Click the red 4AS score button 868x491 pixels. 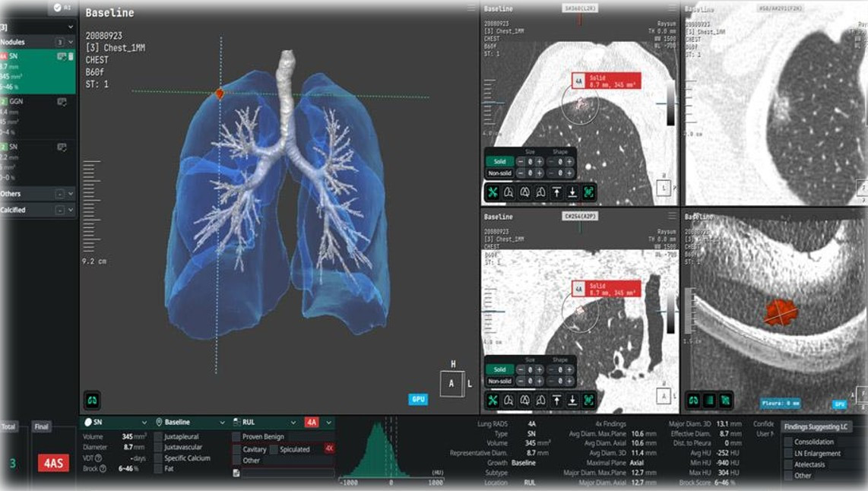[x=53, y=463]
